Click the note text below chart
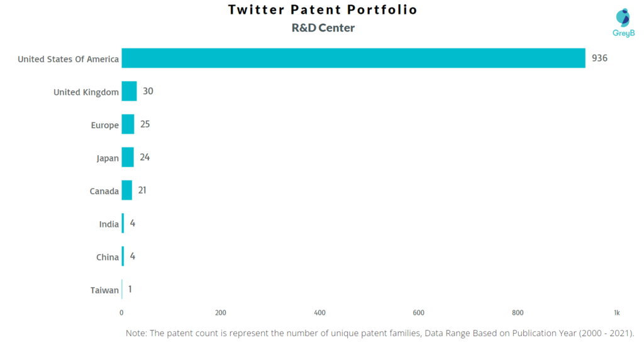The height and width of the screenshot is (343, 644). pyautogui.click(x=380, y=332)
